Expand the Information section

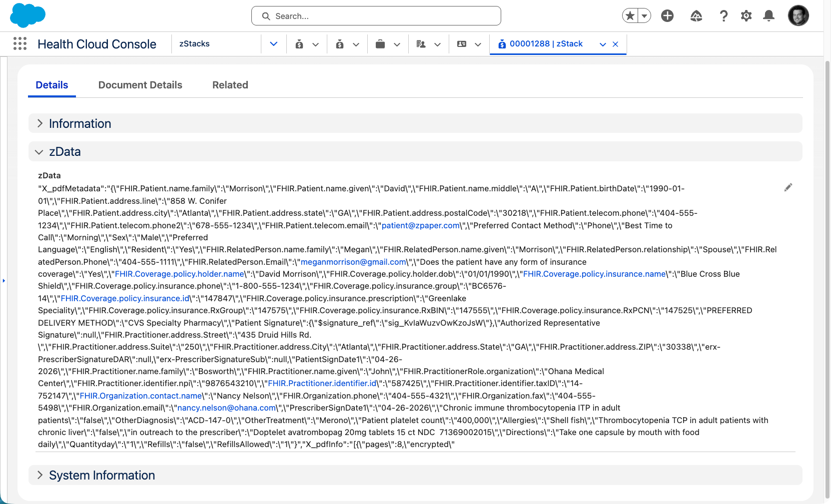[415, 123]
